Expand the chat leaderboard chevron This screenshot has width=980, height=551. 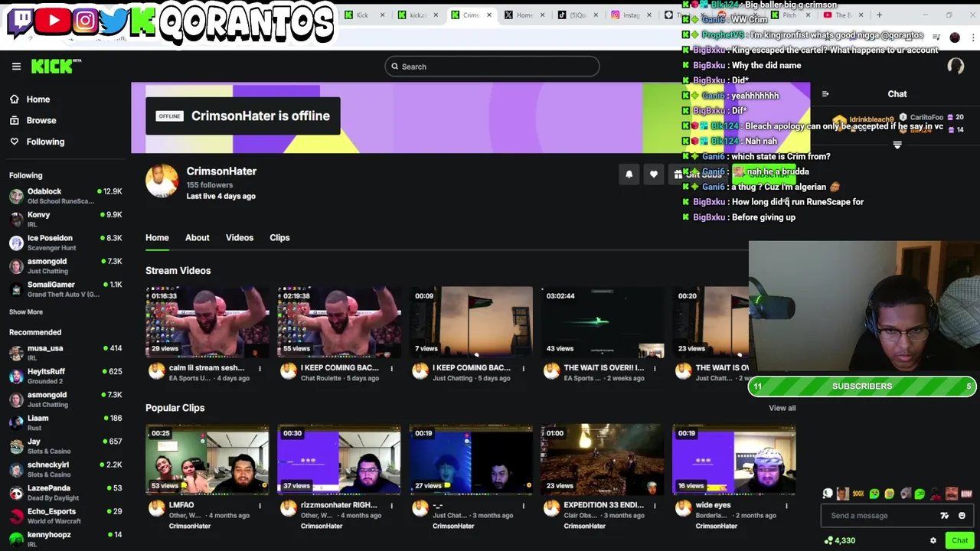tap(897, 145)
